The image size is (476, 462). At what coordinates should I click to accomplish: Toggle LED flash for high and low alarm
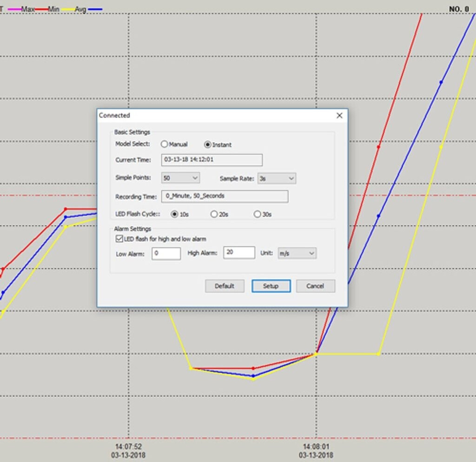click(x=119, y=239)
